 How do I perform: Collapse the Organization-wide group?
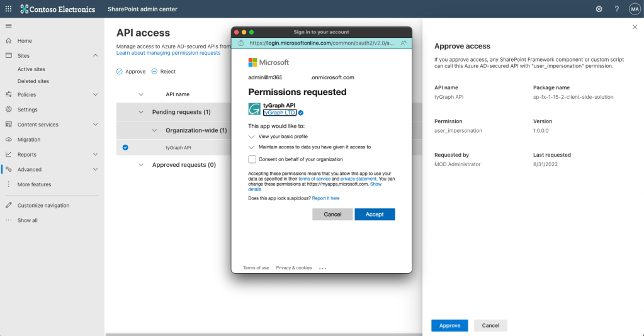point(154,131)
